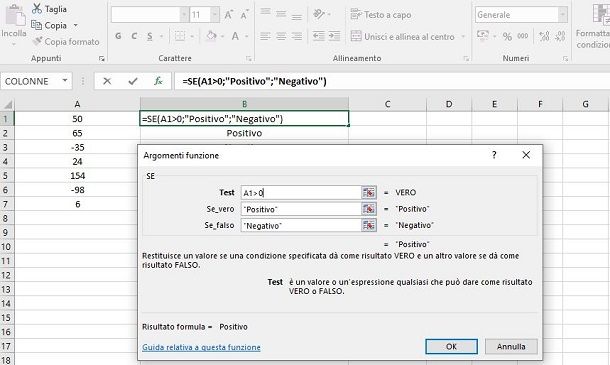Viewport: 610px width, 365px height.
Task: Select the column B header
Action: click(244, 104)
